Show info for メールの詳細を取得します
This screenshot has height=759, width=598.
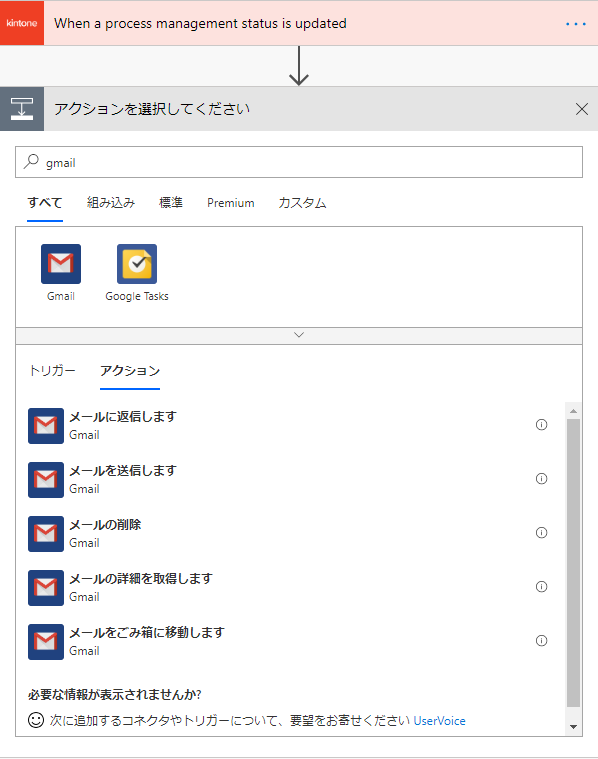[x=541, y=587]
